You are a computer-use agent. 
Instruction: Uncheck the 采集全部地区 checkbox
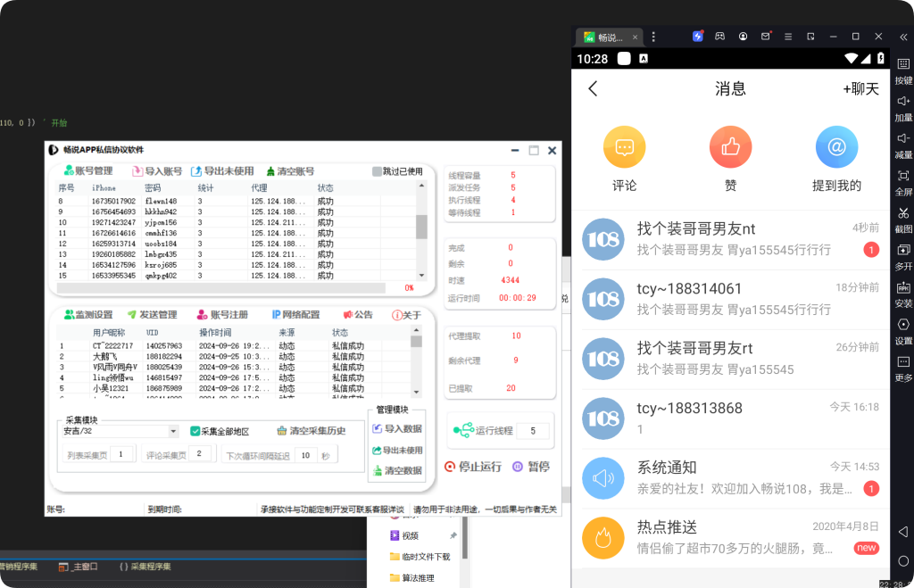pyautogui.click(x=195, y=432)
